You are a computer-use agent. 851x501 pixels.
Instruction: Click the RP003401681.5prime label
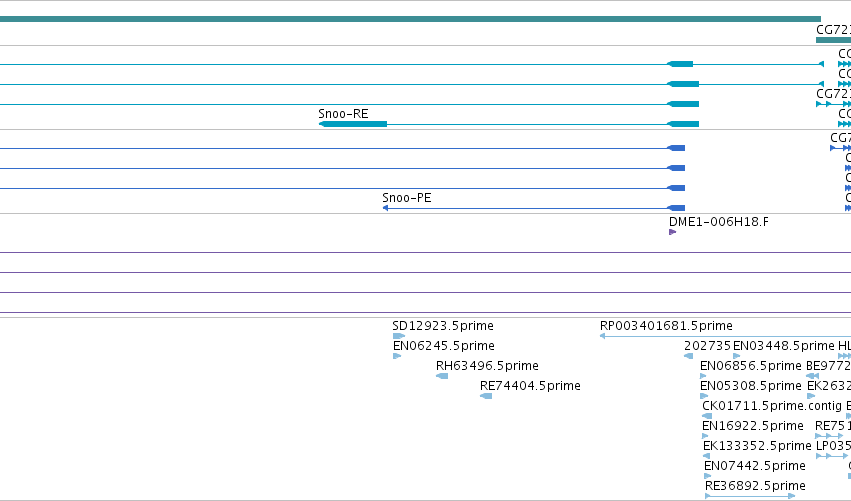666,326
